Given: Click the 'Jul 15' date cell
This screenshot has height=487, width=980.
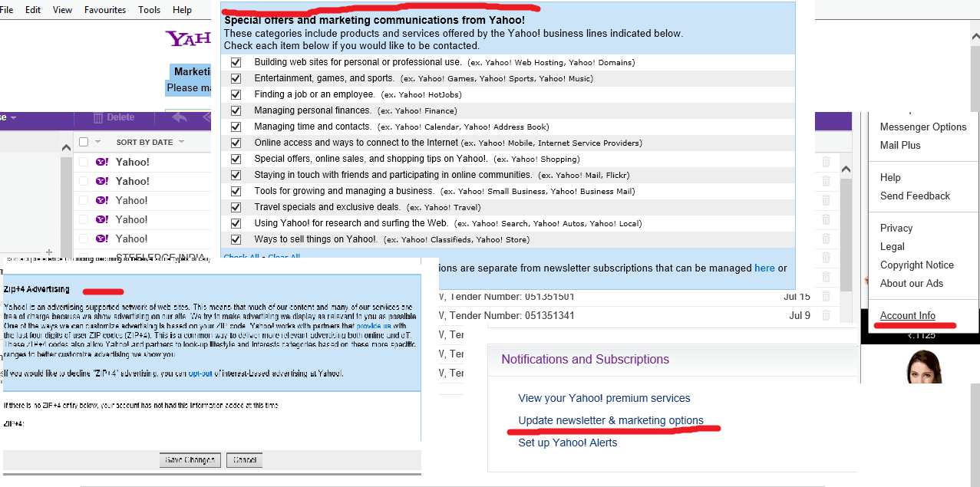Looking at the screenshot, I should (x=797, y=296).
